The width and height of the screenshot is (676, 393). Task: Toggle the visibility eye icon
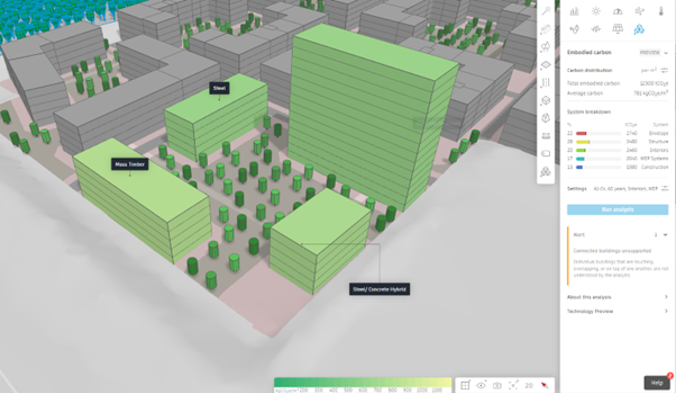[481, 385]
